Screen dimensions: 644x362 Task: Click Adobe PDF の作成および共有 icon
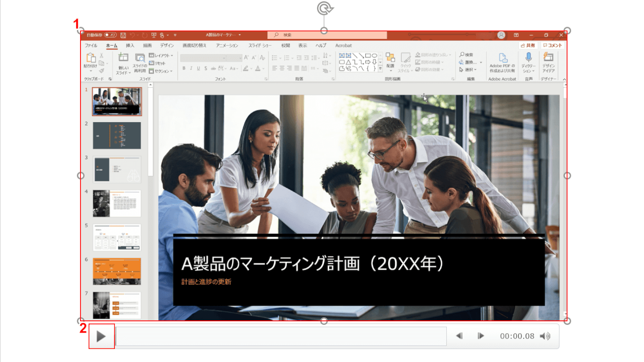502,62
